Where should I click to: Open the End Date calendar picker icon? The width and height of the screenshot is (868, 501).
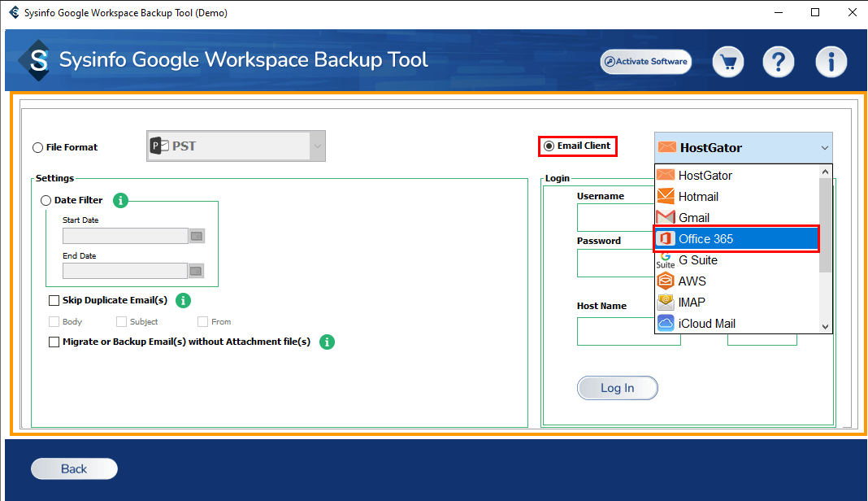click(x=197, y=271)
